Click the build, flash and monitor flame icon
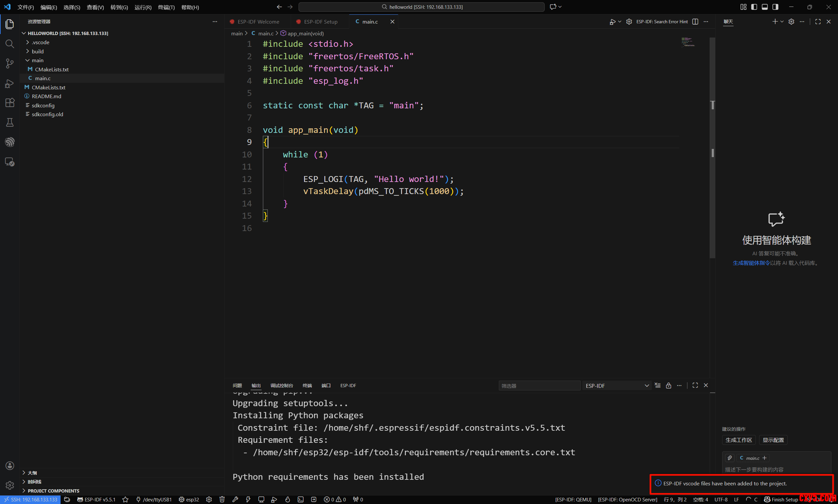This screenshot has height=504, width=838. 287,499
